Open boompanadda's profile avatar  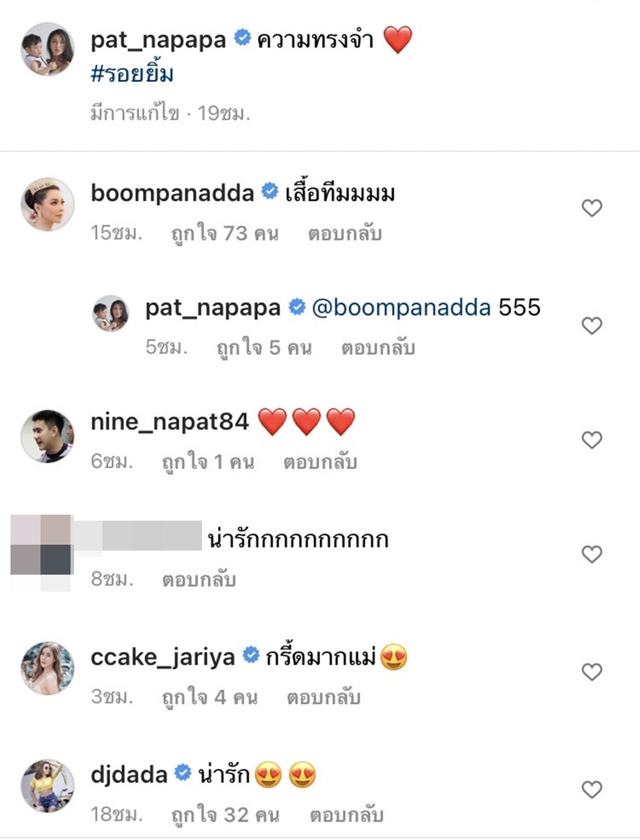click(47, 204)
